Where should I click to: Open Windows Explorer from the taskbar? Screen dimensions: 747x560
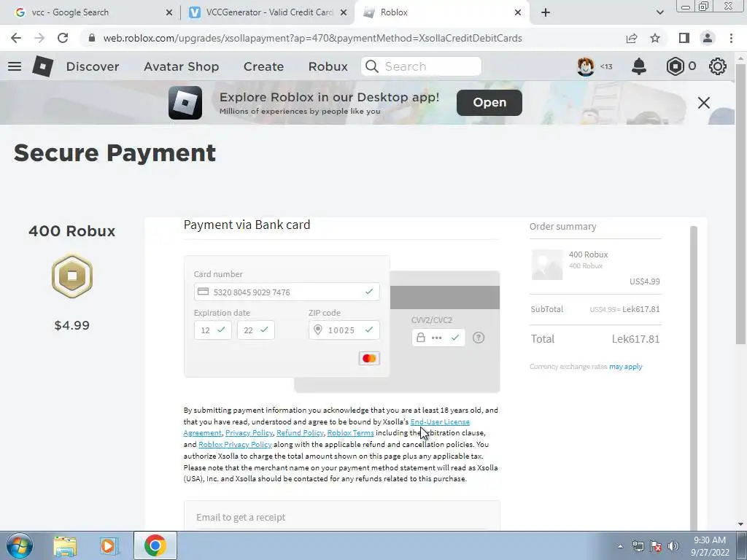[x=65, y=546]
